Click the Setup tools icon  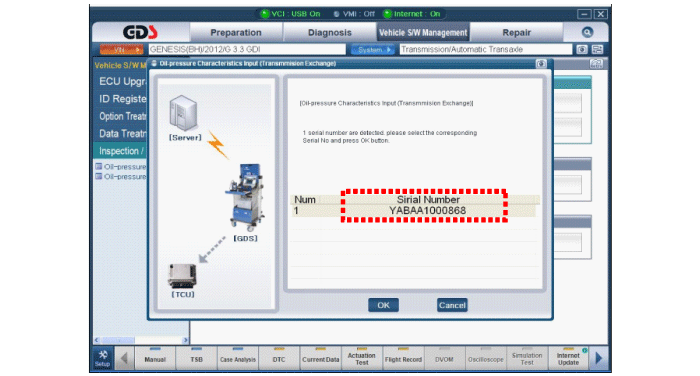click(x=103, y=358)
